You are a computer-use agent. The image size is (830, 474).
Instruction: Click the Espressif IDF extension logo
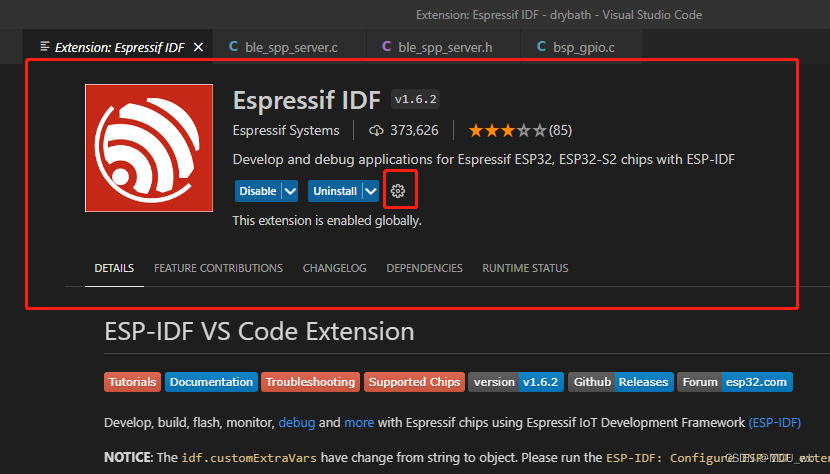tap(149, 148)
